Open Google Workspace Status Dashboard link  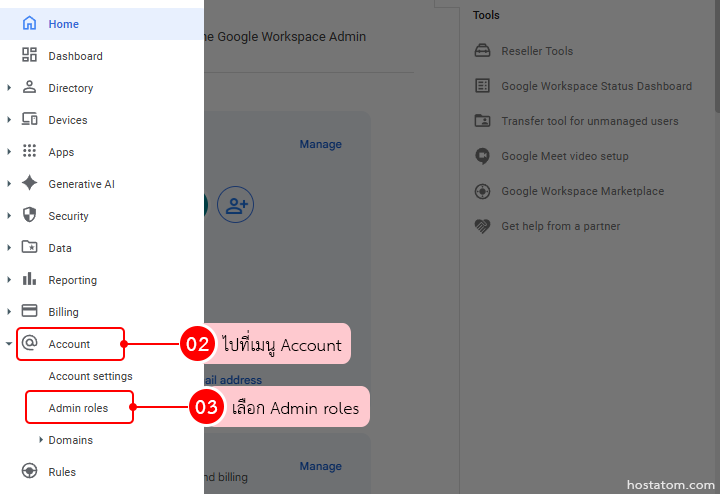pyautogui.click(x=596, y=86)
